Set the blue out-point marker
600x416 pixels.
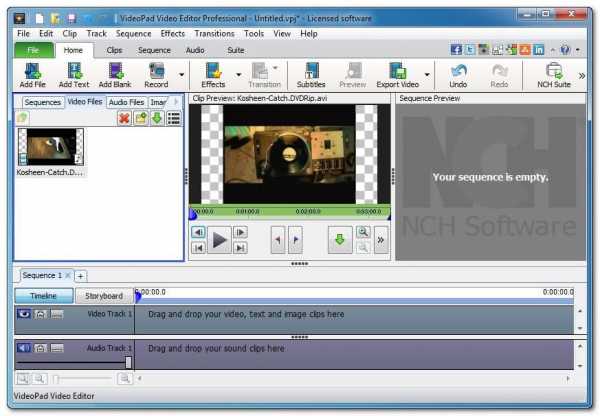295,240
